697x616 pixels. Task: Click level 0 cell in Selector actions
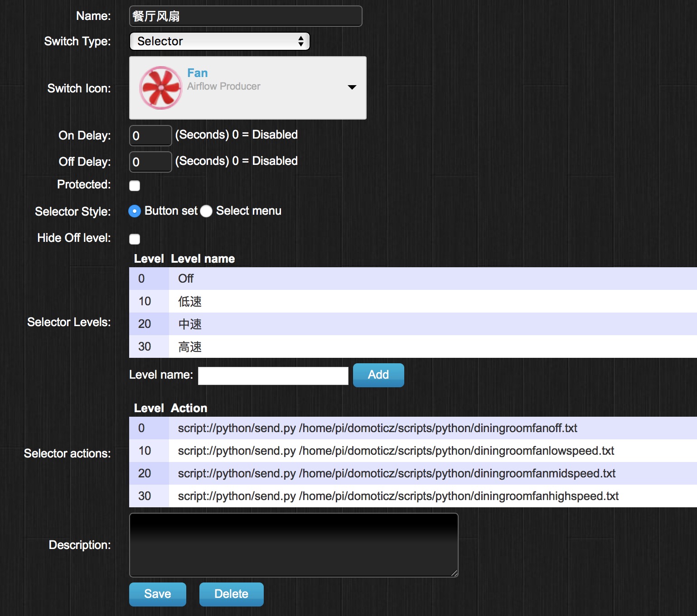click(x=149, y=428)
